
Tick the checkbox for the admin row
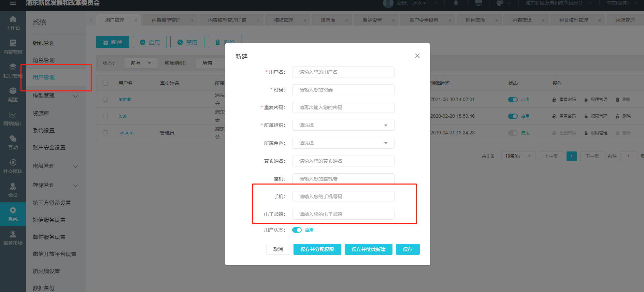click(x=105, y=99)
